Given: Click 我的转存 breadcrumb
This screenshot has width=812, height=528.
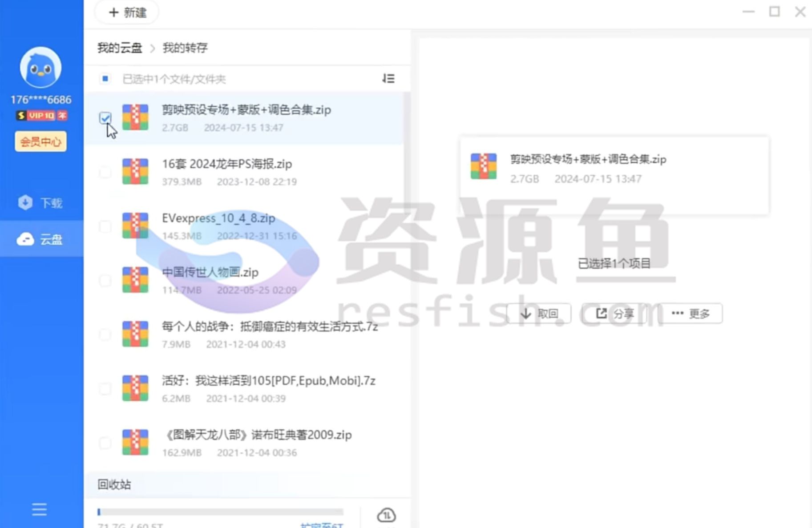Looking at the screenshot, I should tap(185, 48).
